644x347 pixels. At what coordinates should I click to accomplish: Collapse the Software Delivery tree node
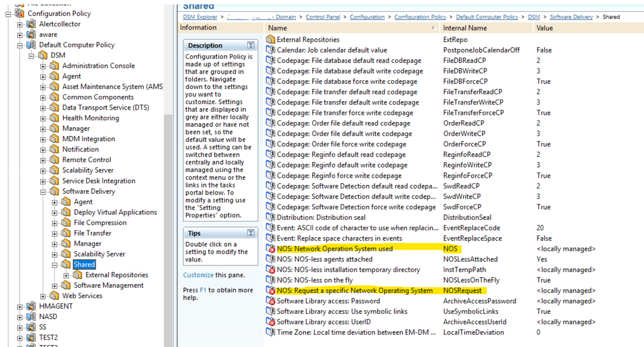click(x=43, y=192)
